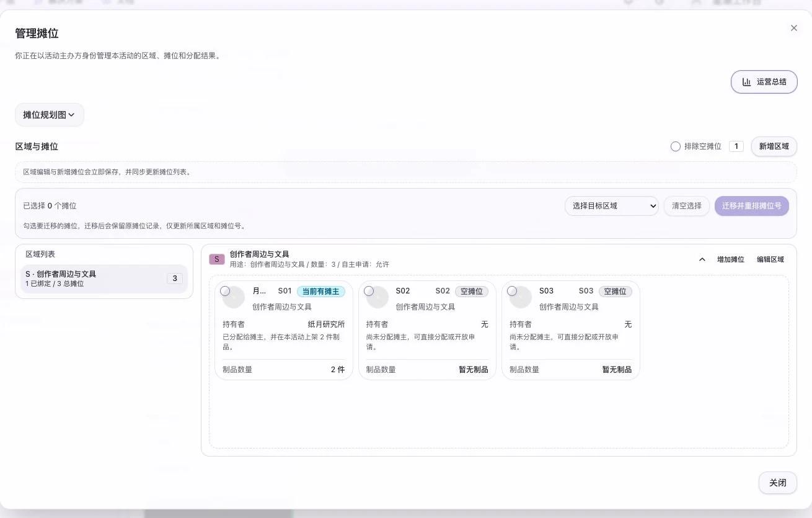This screenshot has height=518, width=812.
Task: Click the bar chart icon in 运营总结
Action: (746, 82)
